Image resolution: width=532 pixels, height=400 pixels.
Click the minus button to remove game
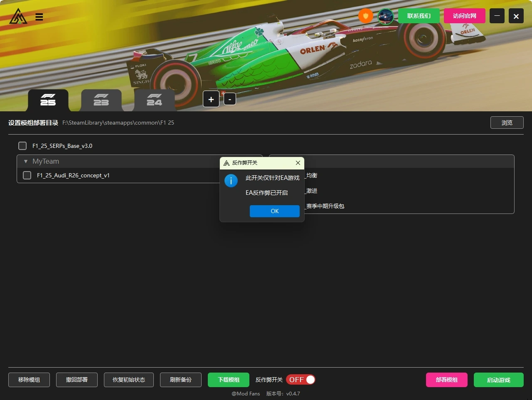(230, 99)
